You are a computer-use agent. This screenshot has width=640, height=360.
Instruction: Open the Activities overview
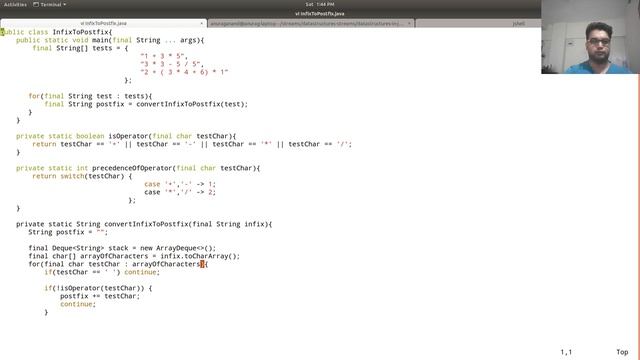coord(15,4)
